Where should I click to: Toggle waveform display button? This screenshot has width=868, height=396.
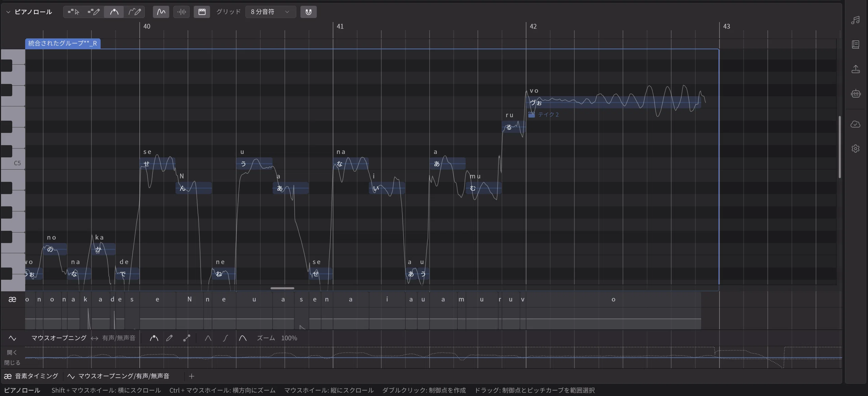[181, 12]
